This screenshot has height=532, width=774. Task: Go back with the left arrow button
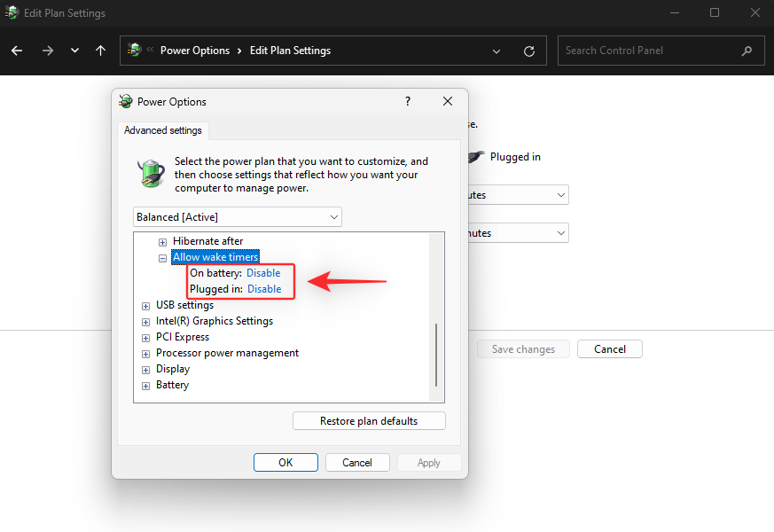tap(17, 51)
